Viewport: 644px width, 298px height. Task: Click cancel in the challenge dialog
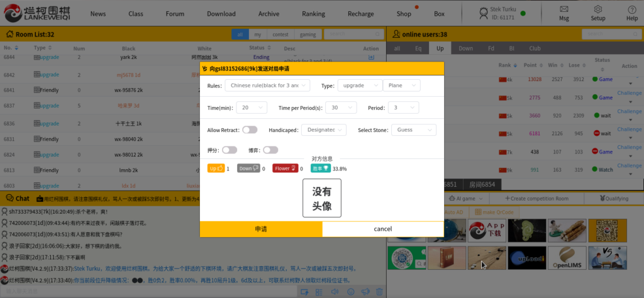point(383,229)
